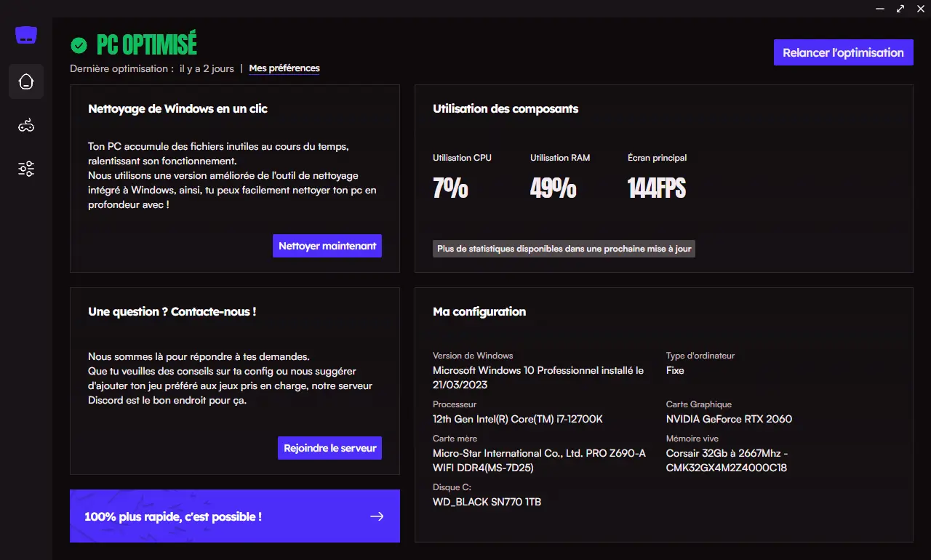
Task: Click "Rejoindre le serveur" Discord button
Action: coord(329,448)
